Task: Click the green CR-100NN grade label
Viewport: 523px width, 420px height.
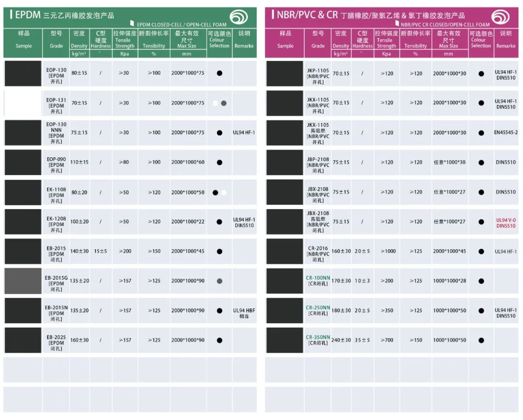Action: (318, 278)
